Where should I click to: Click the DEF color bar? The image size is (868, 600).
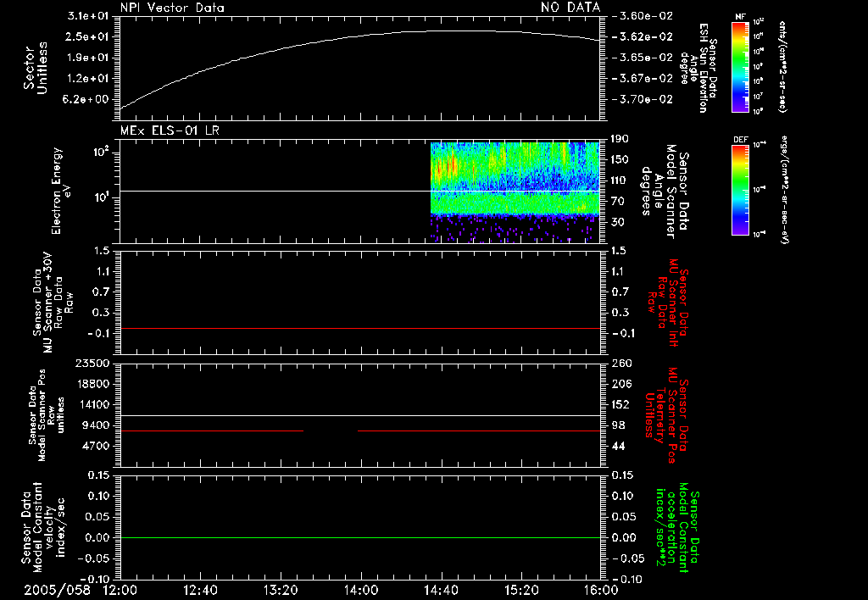pyautogui.click(x=740, y=190)
